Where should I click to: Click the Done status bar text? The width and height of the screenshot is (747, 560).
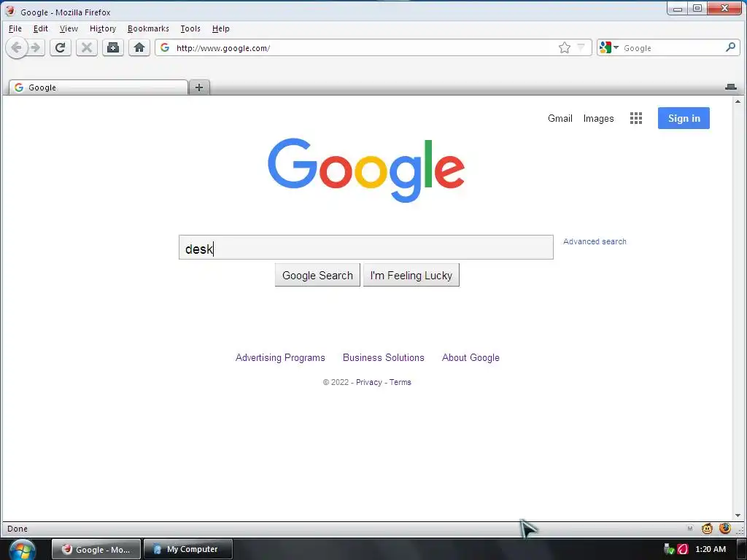point(18,529)
